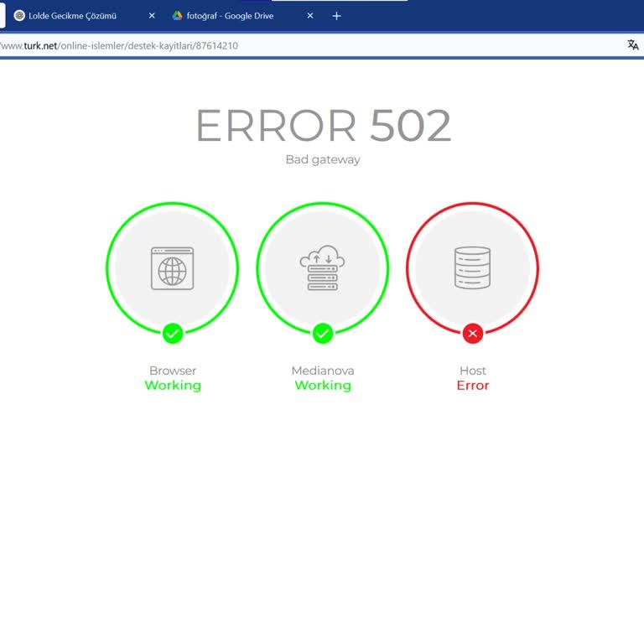Click the Browser globe window icon
This screenshot has width=644, height=644.
point(173,268)
